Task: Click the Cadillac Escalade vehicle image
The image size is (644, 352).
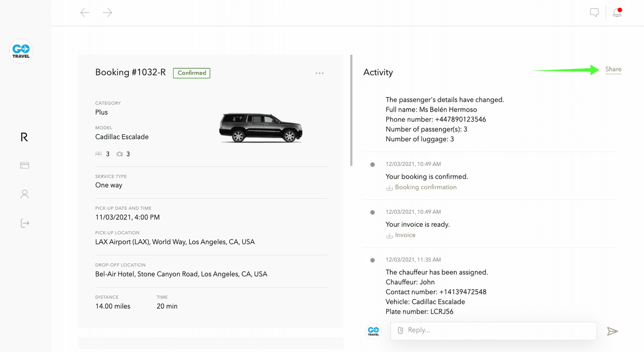Action: (x=260, y=128)
